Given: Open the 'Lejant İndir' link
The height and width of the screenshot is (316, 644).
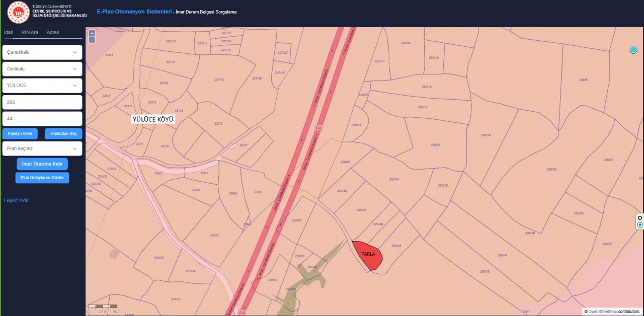Looking at the screenshot, I should (x=17, y=200).
